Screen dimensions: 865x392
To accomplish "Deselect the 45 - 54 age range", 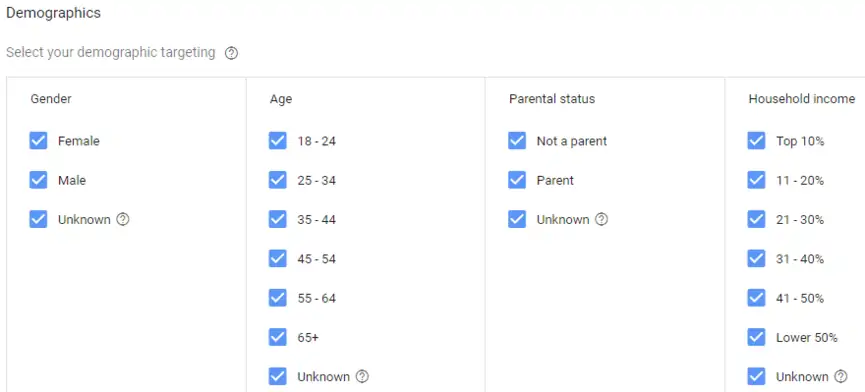I will pyautogui.click(x=277, y=259).
